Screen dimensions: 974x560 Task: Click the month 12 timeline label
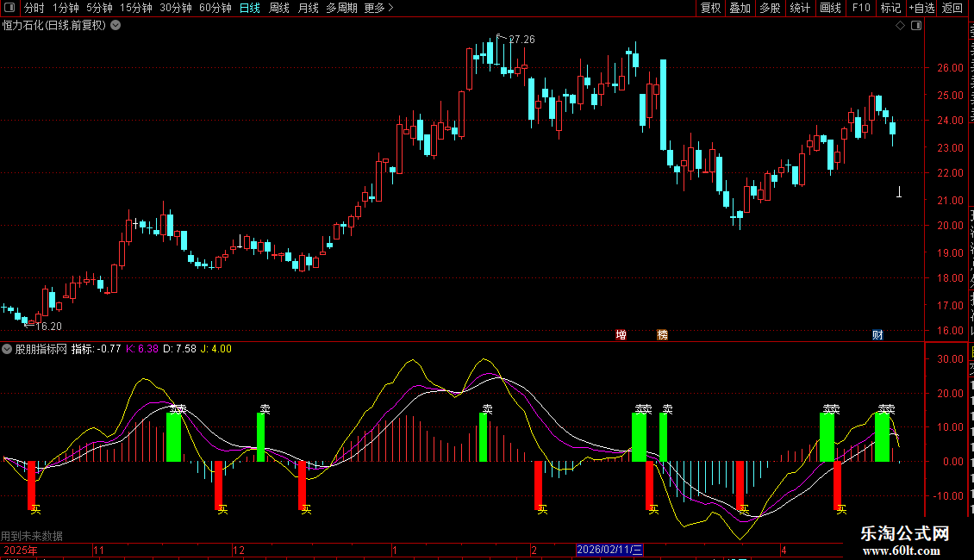click(239, 550)
